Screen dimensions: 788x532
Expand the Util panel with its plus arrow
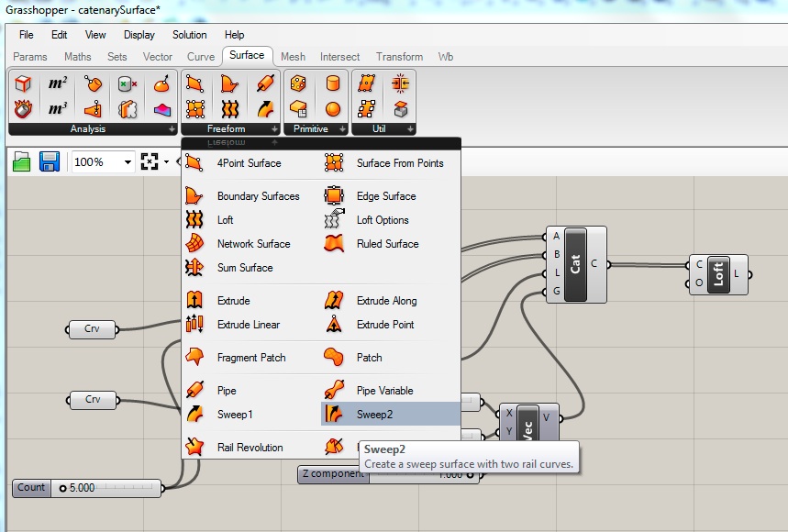(x=410, y=129)
